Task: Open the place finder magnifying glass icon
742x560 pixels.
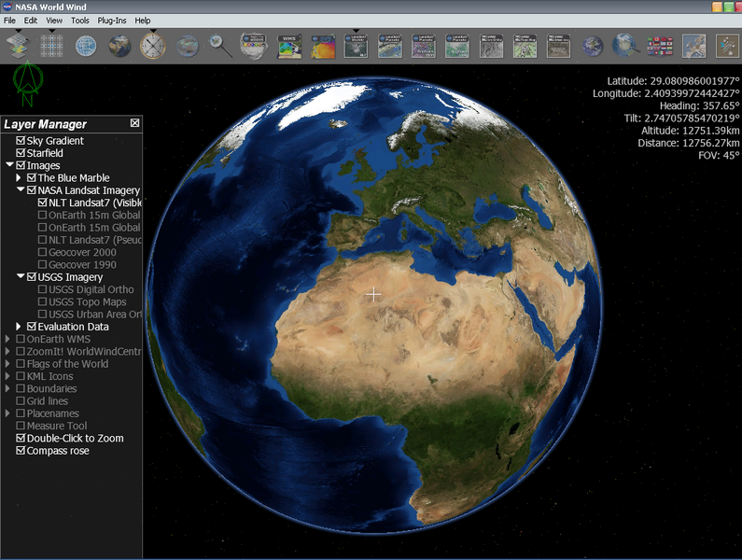Action: [220, 47]
